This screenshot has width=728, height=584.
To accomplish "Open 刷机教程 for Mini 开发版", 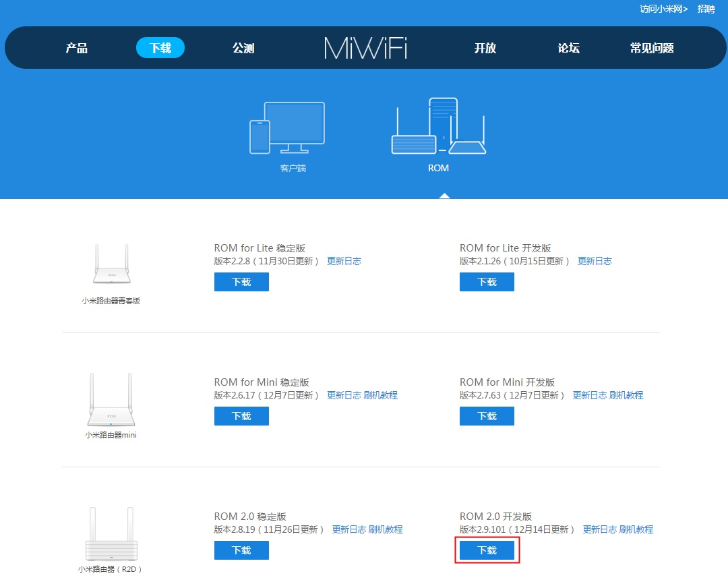I will (626, 395).
